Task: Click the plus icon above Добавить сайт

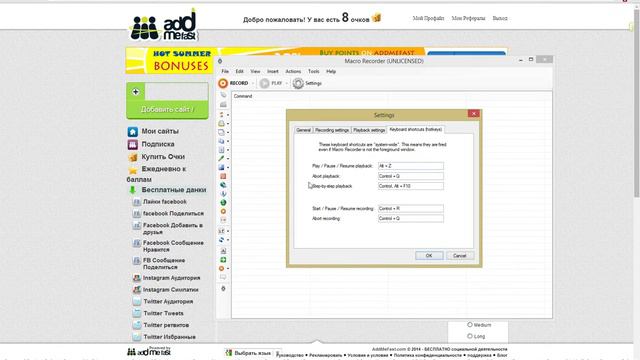Action: 136,92
